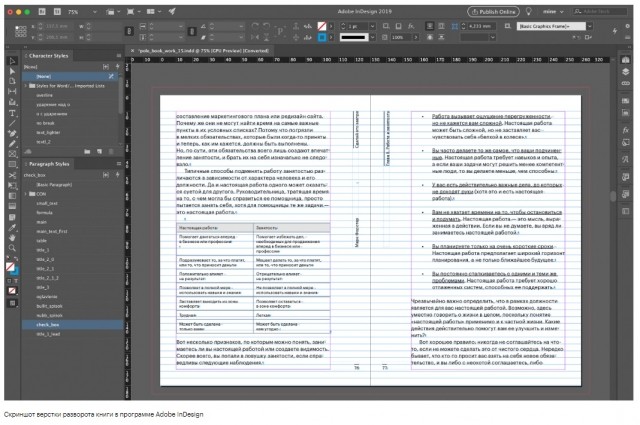Image resolution: width=640 pixels, height=425 pixels.
Task: Open the Character Styles panel menu
Action: click(x=119, y=56)
